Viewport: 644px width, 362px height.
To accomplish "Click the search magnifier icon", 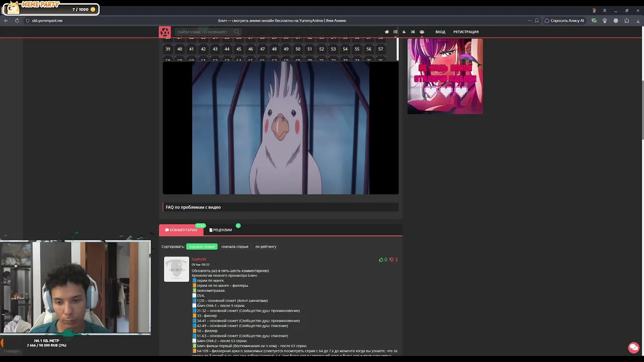I will (x=236, y=32).
